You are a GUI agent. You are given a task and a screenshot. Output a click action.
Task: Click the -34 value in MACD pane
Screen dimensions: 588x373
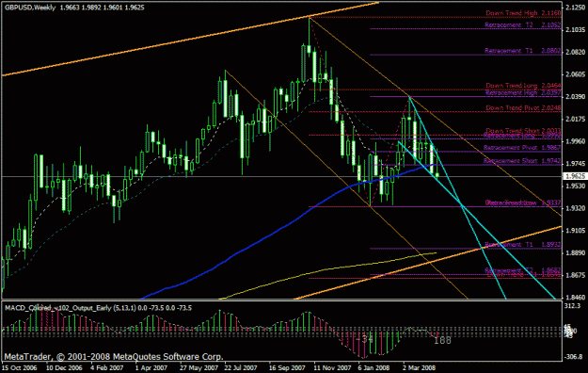point(364,339)
